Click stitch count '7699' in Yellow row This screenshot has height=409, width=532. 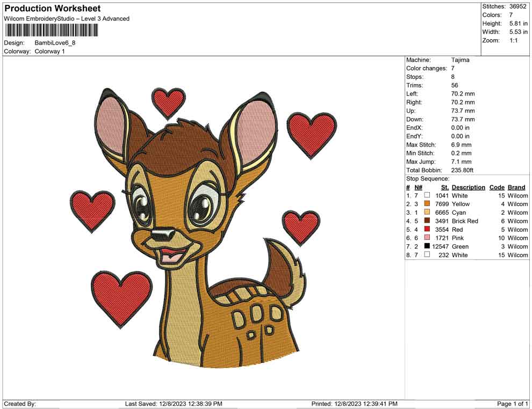tap(442, 204)
